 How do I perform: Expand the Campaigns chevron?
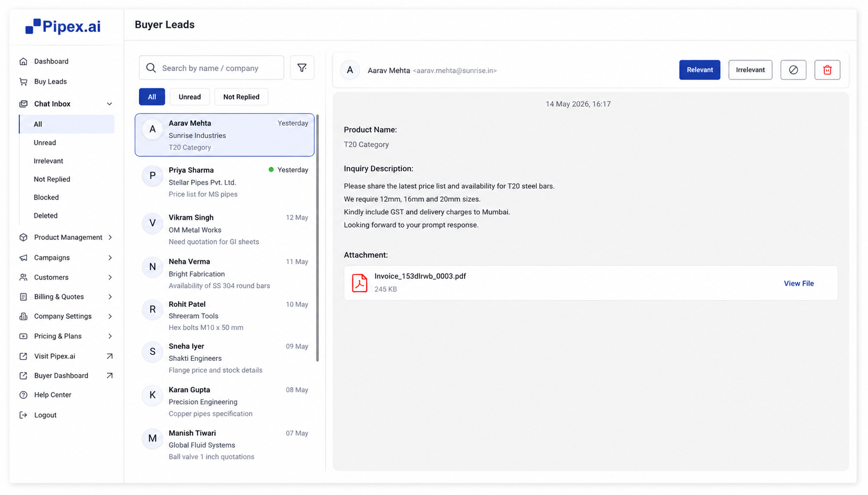click(x=110, y=258)
